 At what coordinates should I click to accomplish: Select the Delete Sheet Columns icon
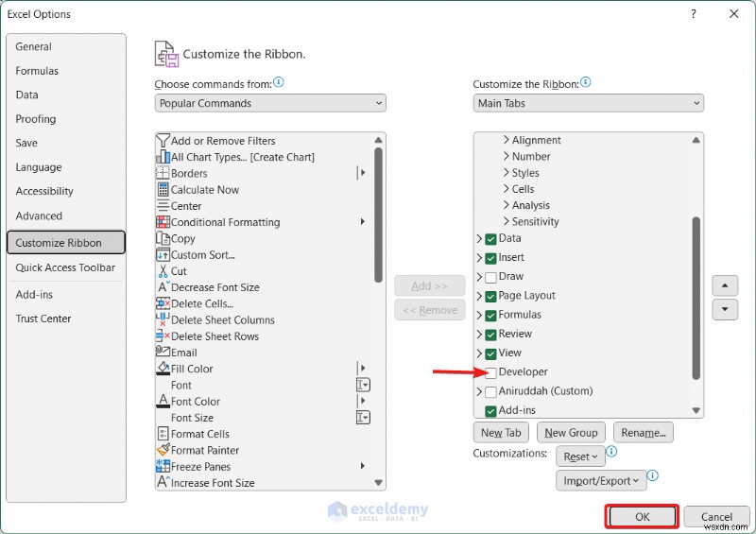(163, 319)
